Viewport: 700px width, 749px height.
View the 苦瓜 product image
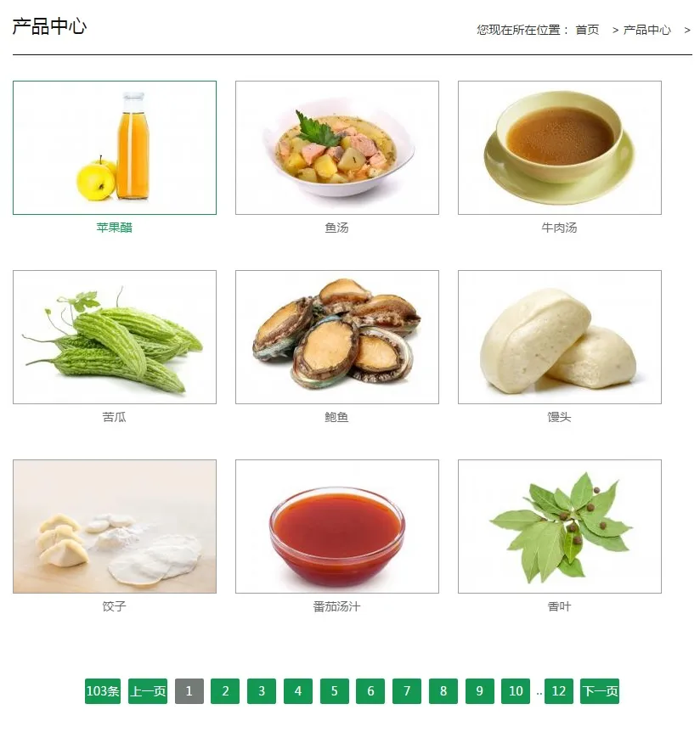click(x=115, y=337)
